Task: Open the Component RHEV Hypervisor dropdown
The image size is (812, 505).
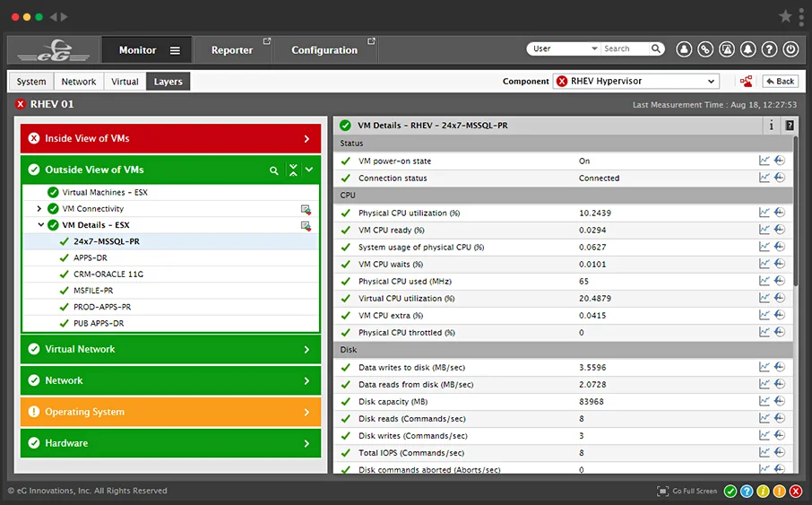Action: coord(636,82)
